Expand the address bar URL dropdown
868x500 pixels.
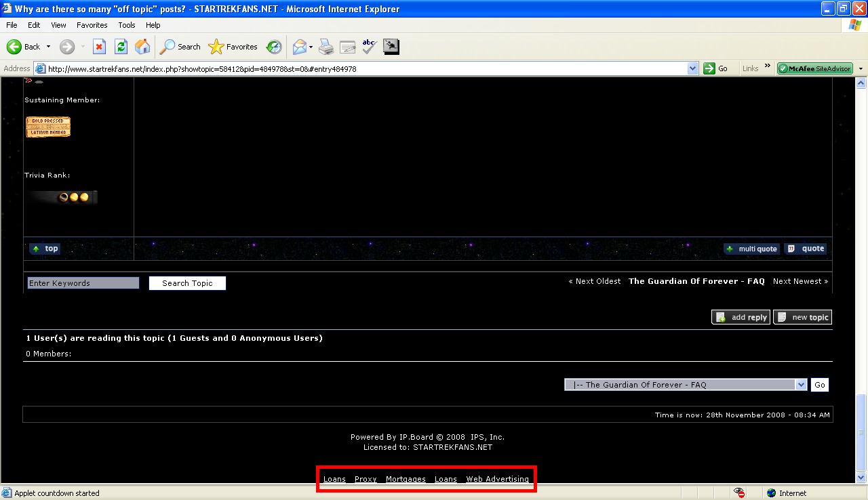click(x=692, y=68)
